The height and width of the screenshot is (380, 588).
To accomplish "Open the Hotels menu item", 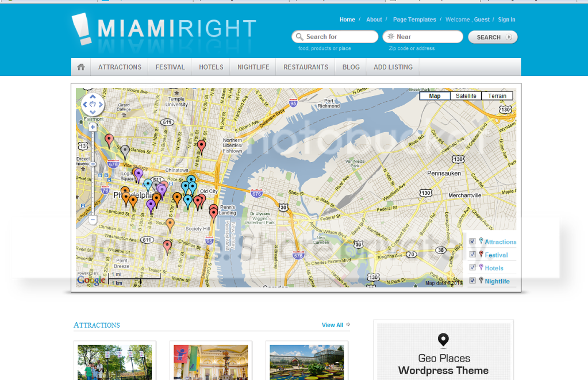I will 211,67.
